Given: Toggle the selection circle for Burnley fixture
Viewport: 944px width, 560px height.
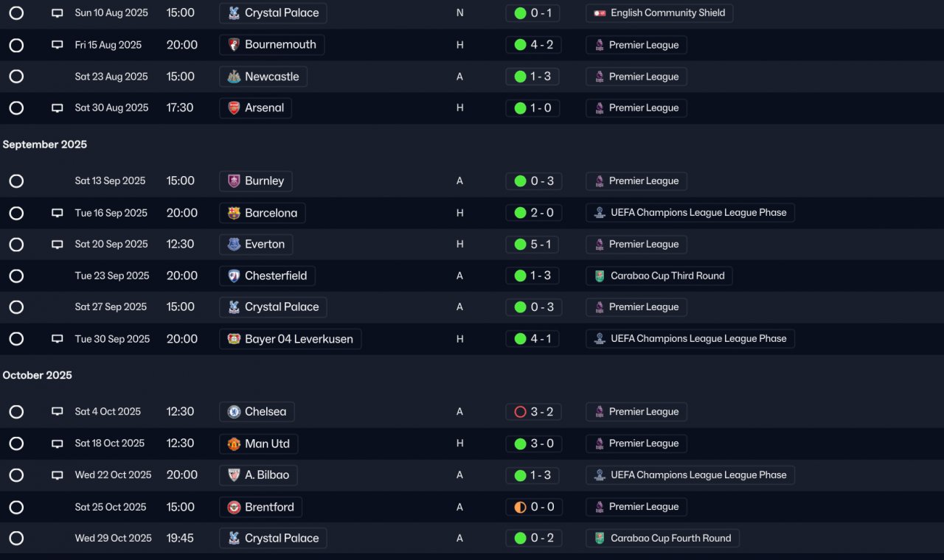Looking at the screenshot, I should (x=16, y=181).
